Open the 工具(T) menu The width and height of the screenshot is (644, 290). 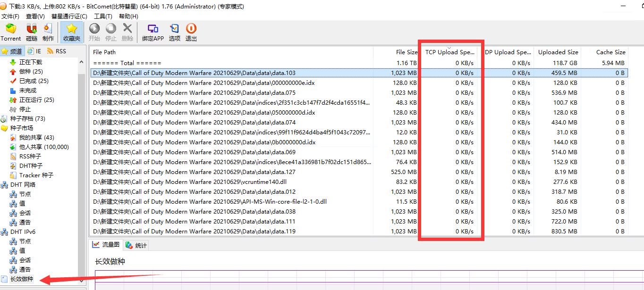[x=103, y=16]
